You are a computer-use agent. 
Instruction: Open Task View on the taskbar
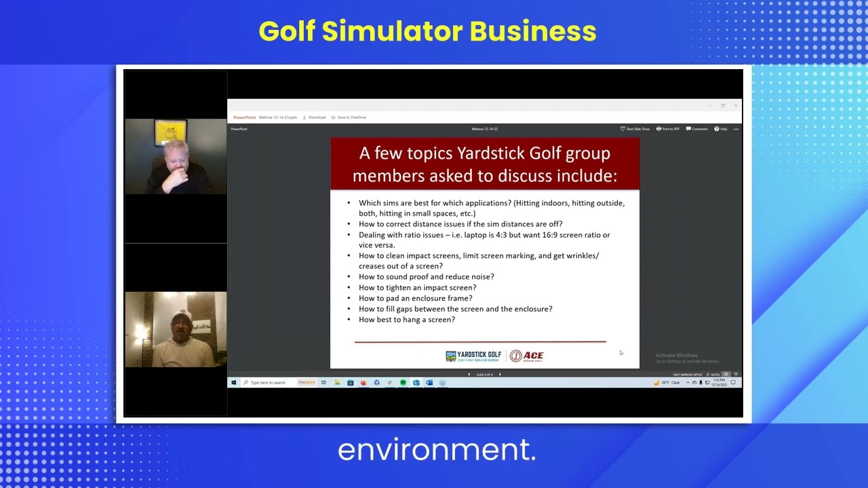click(323, 382)
